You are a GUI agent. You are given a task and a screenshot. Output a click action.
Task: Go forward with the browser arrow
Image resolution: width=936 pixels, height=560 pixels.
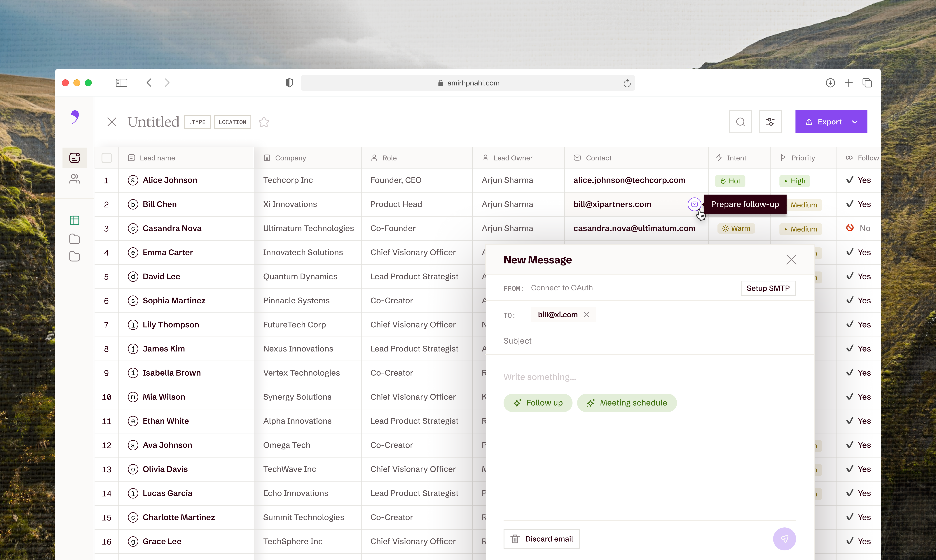tap(167, 83)
